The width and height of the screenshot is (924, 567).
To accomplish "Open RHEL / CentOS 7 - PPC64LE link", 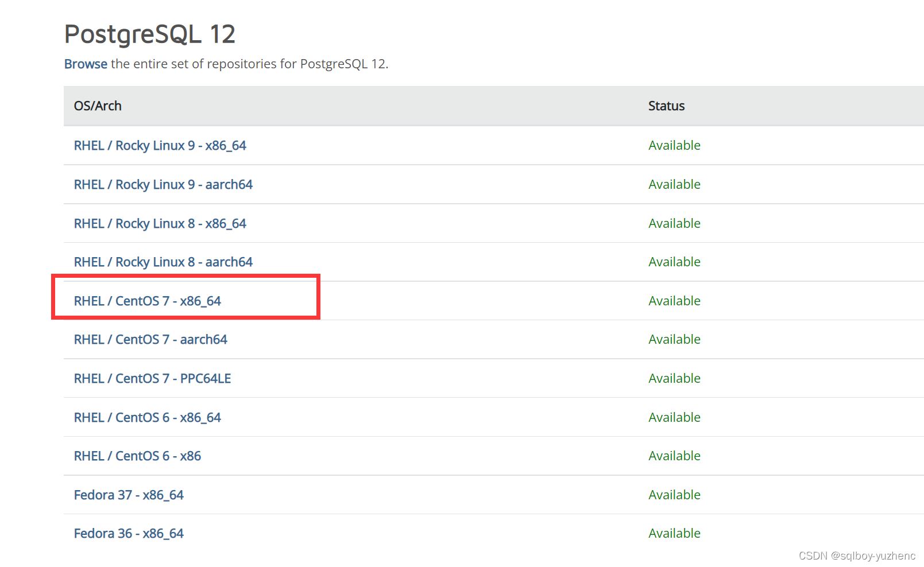I will (x=152, y=379).
